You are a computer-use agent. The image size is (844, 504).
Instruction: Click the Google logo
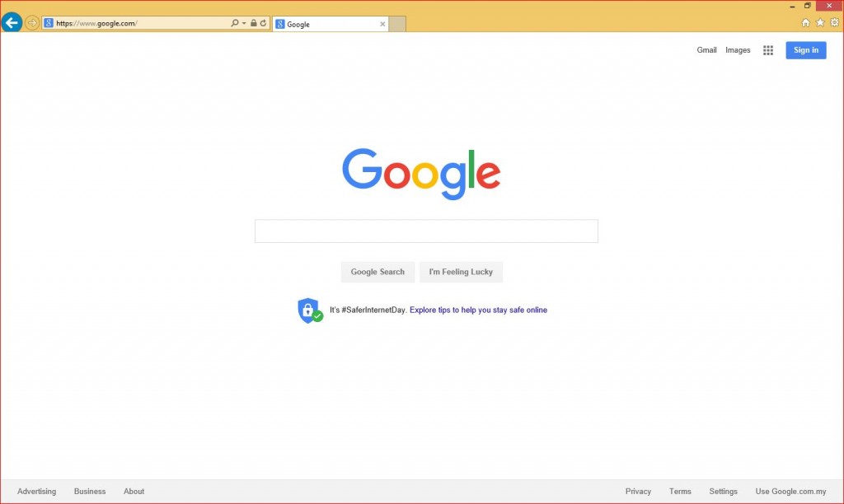pos(421,173)
